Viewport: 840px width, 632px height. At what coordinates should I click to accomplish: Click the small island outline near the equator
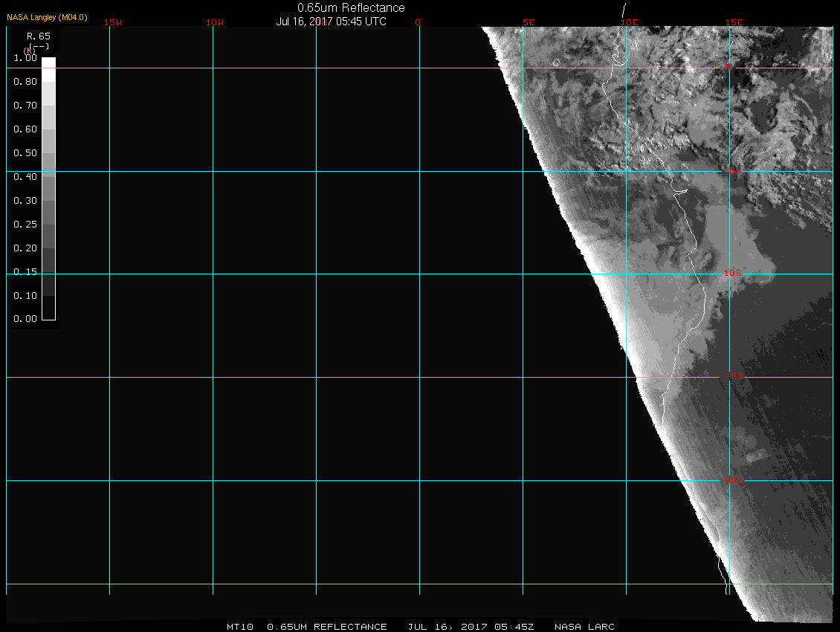point(557,62)
